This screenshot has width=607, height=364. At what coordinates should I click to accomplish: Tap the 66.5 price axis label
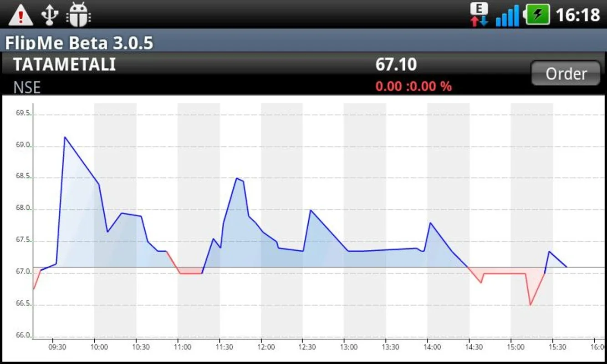tap(22, 303)
